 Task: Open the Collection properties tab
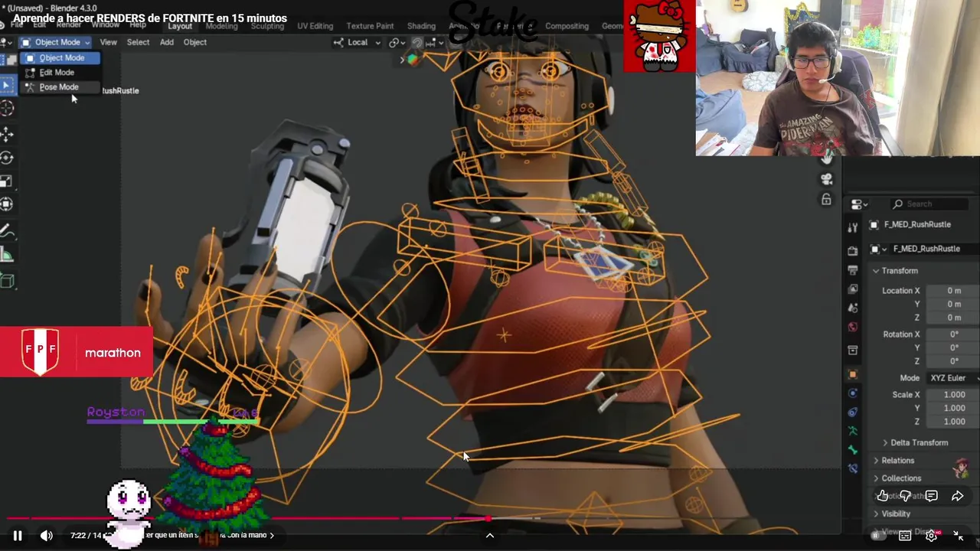pyautogui.click(x=853, y=350)
